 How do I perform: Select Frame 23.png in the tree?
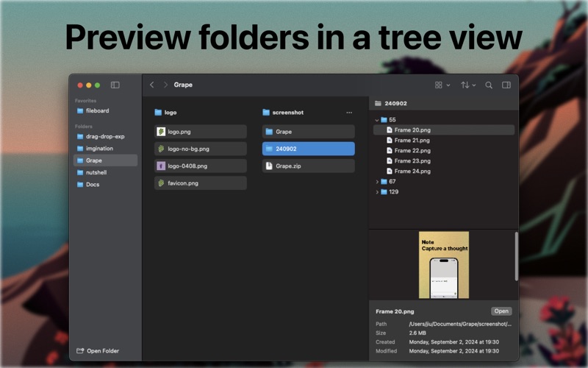[444, 160]
